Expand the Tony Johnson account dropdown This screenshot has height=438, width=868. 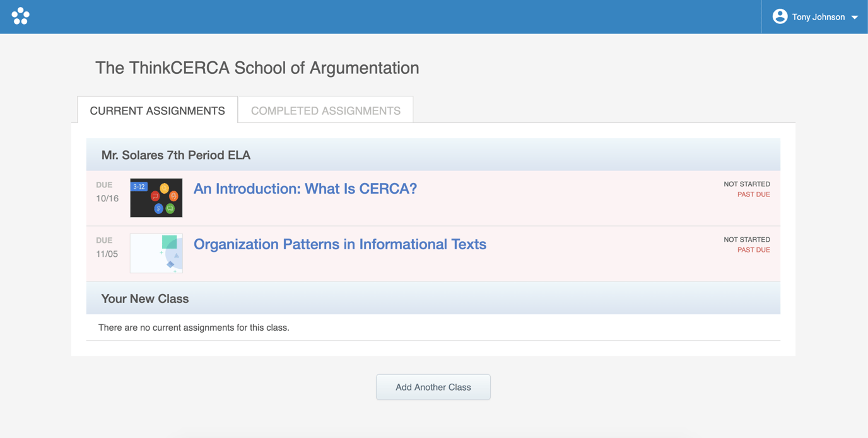(855, 17)
